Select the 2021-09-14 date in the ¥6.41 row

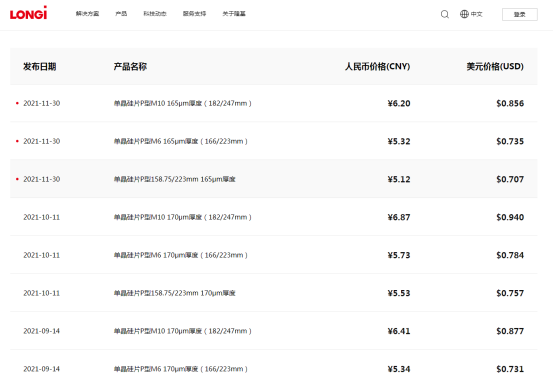[42, 331]
